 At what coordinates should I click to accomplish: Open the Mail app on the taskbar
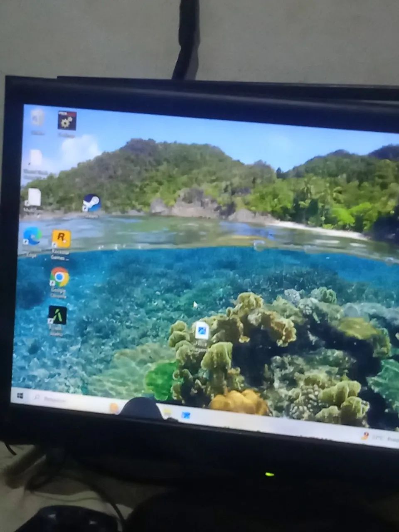click(x=186, y=415)
